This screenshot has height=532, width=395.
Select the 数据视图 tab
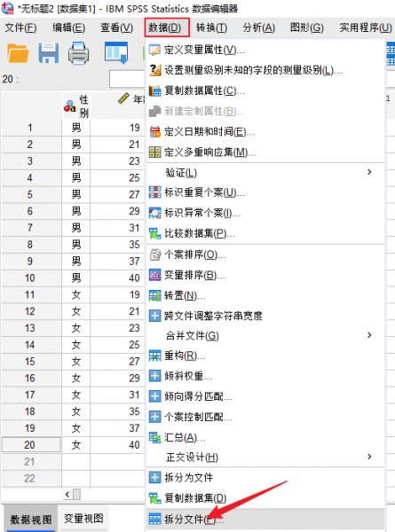(x=31, y=519)
